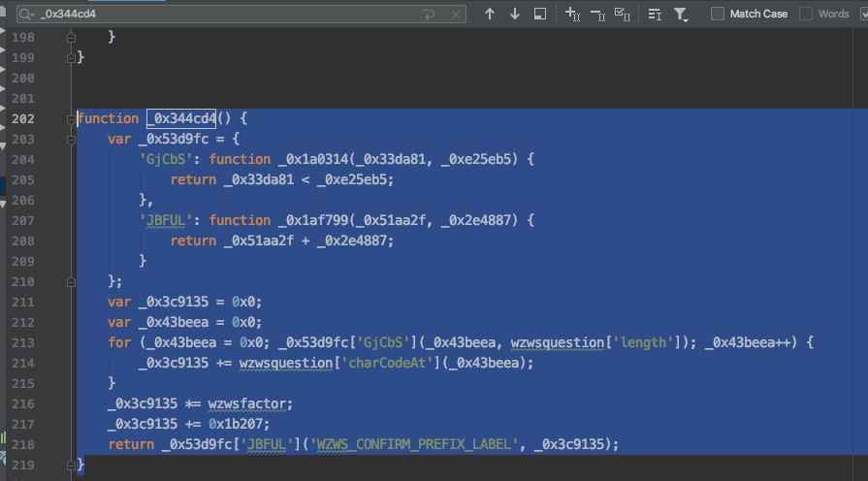The width and height of the screenshot is (868, 481).
Task: Insert new line icon in search field
Action: tap(429, 15)
